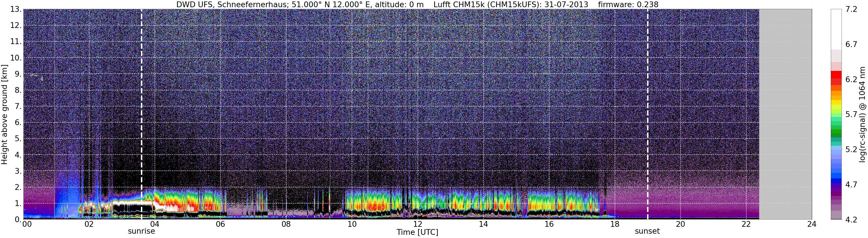
Task: Click the "20" time axis tick label
Action: (x=680, y=224)
